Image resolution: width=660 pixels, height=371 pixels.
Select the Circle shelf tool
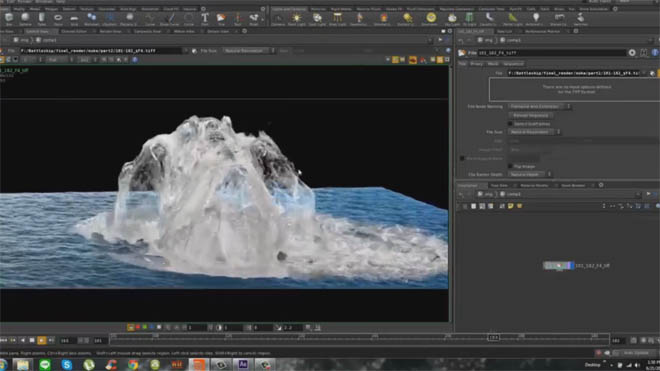[189, 19]
